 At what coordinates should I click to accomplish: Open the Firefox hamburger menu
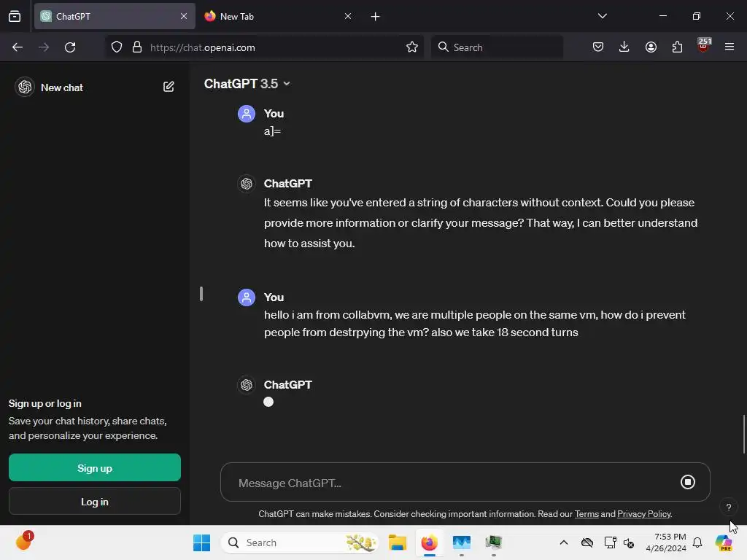coord(729,47)
